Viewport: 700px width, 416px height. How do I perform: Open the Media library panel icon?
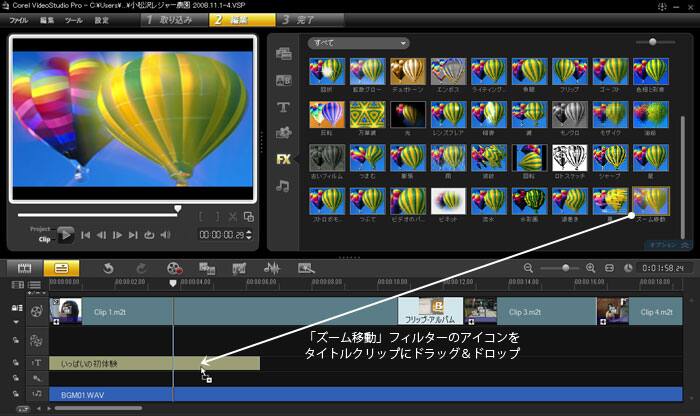tap(283, 54)
